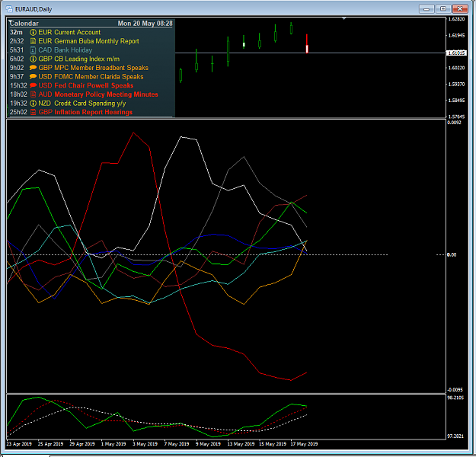This screenshot has height=457, width=476.
Task: Click the 98.2105 lower indicator scale value
Action: pos(455,398)
